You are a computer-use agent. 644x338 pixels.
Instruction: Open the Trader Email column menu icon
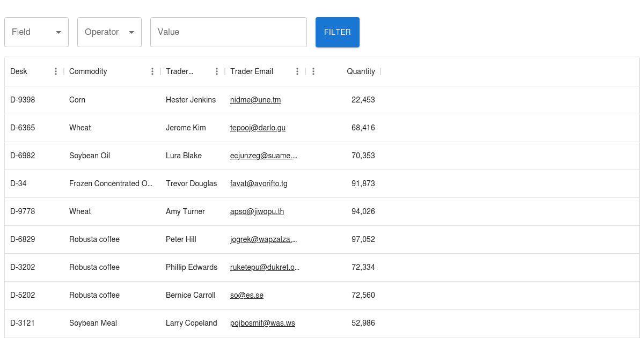pyautogui.click(x=297, y=71)
